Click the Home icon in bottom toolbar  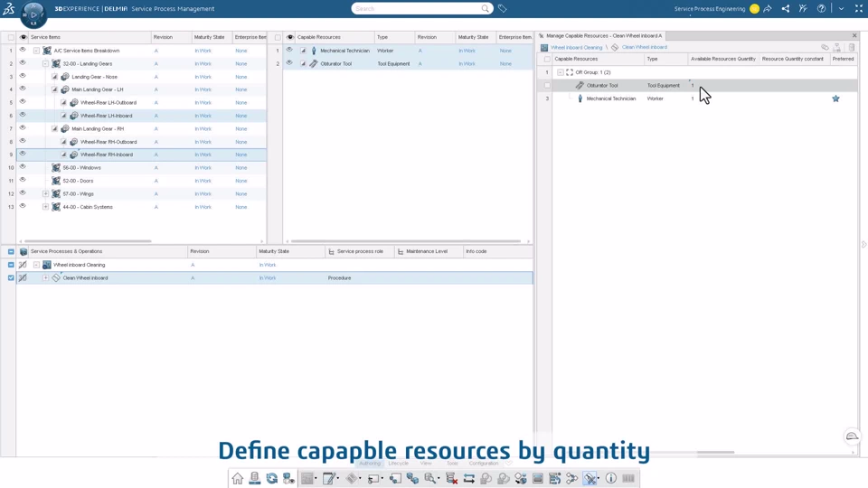pyautogui.click(x=238, y=478)
